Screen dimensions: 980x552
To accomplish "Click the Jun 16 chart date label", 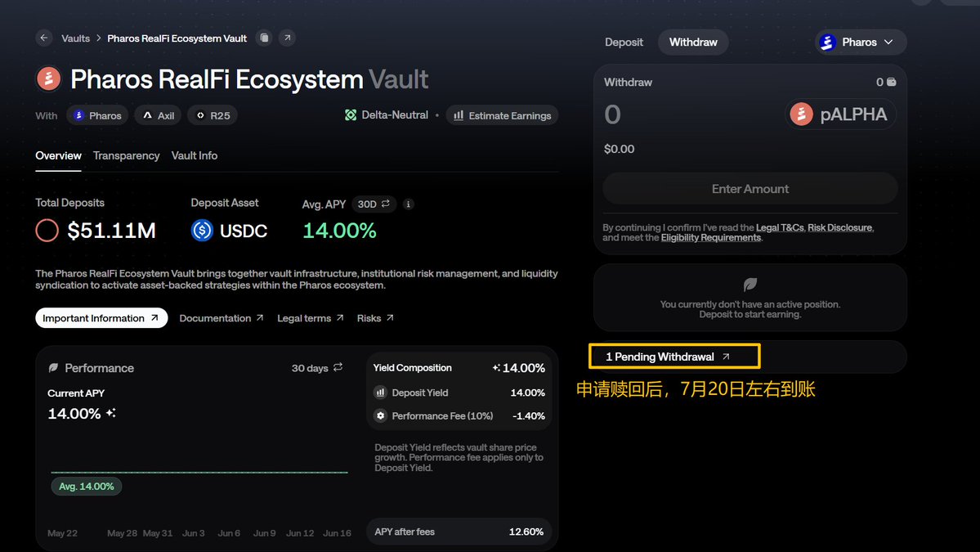I will click(337, 533).
